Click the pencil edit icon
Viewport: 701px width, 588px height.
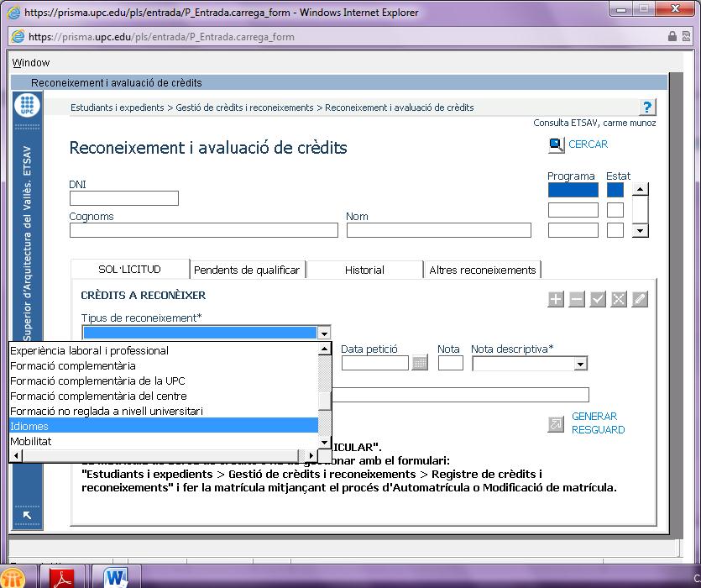tap(640, 299)
